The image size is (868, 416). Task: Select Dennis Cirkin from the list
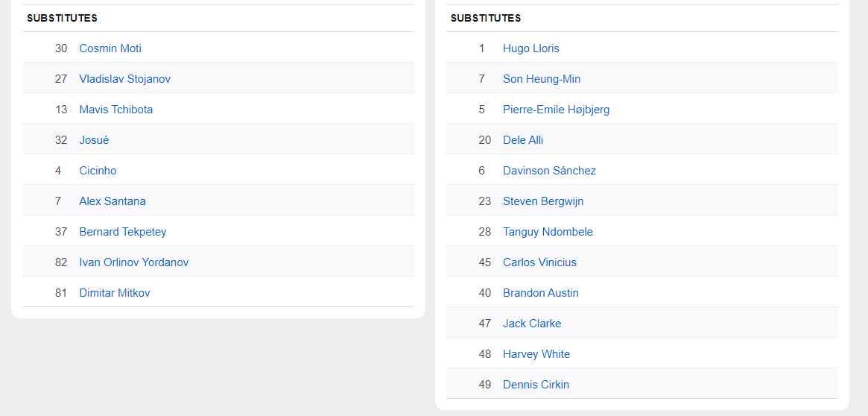pyautogui.click(x=536, y=385)
